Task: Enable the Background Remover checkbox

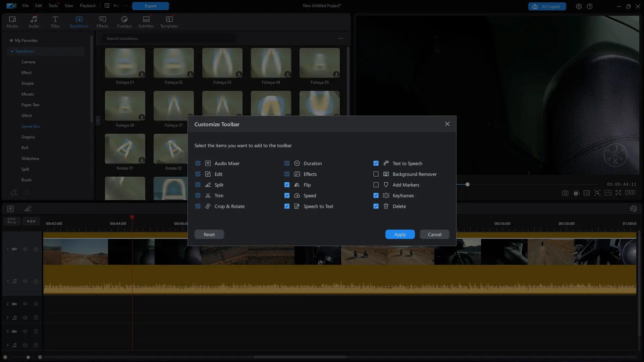Action: point(376,174)
